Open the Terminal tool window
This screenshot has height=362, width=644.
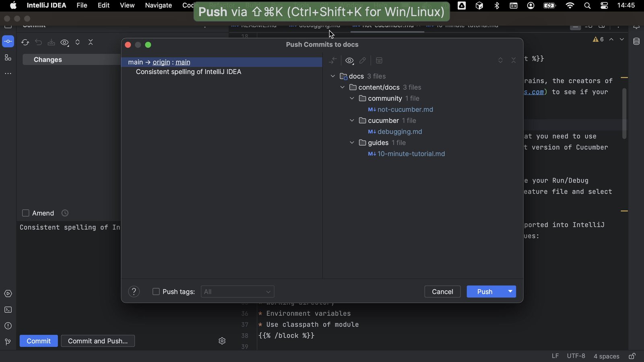pos(8,310)
